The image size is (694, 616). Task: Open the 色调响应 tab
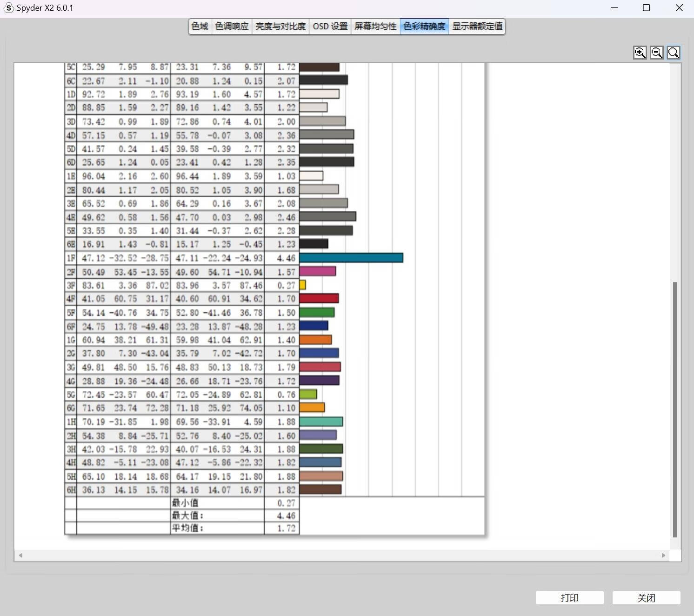pyautogui.click(x=232, y=27)
